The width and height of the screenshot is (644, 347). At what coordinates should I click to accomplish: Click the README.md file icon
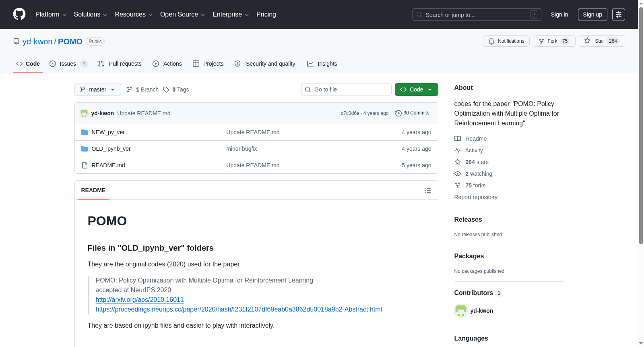point(85,165)
